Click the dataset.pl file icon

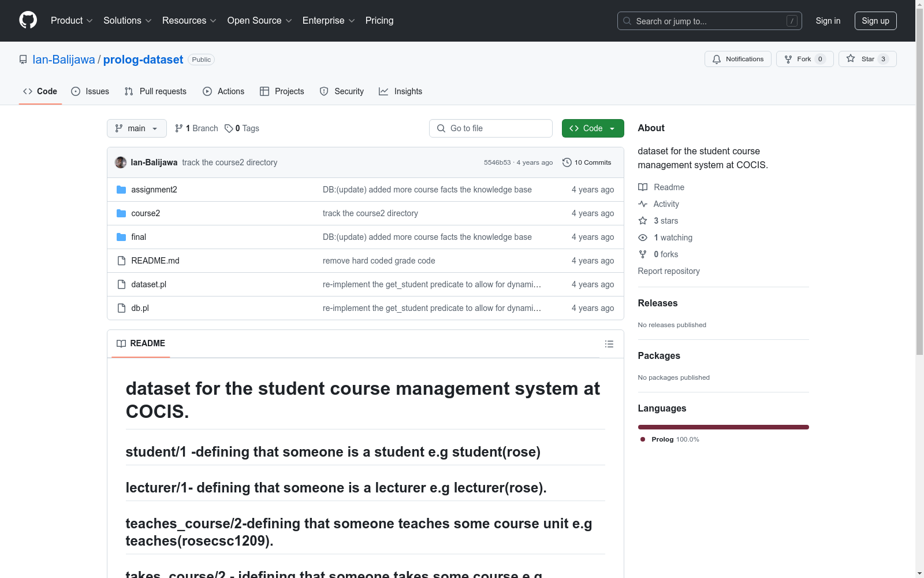pyautogui.click(x=121, y=284)
